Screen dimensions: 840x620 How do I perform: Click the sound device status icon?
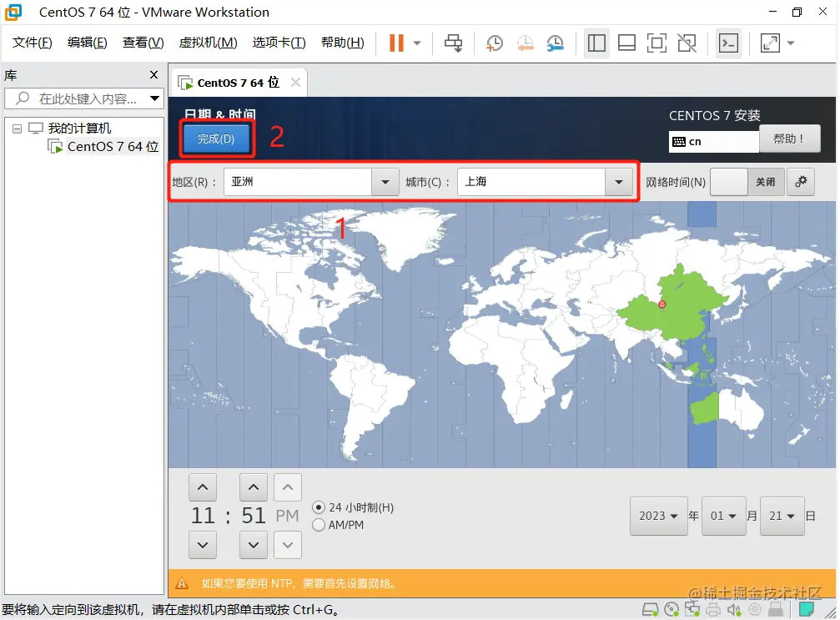click(x=734, y=610)
